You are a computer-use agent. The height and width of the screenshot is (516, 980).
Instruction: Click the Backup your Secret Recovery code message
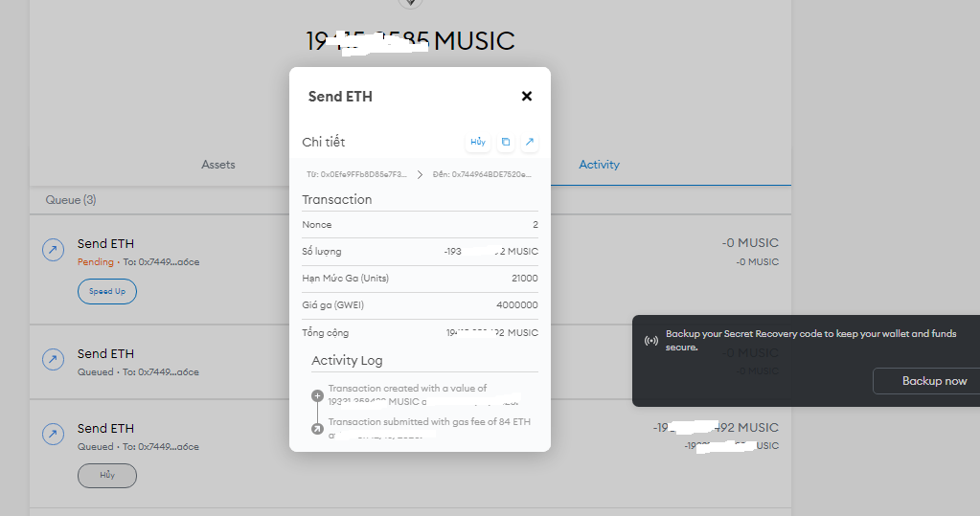[x=810, y=341]
